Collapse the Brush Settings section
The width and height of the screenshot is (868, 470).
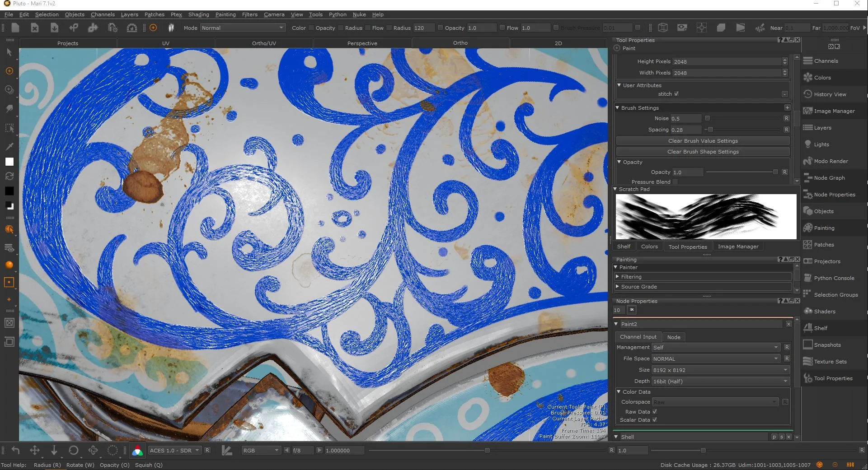(618, 108)
